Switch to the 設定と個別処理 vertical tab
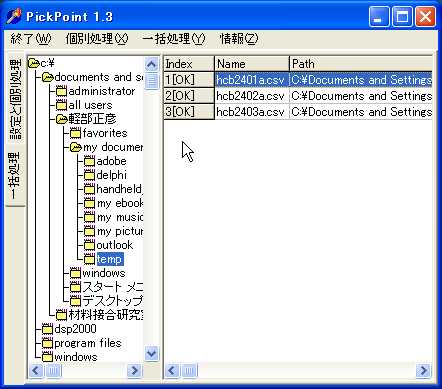 tap(15, 99)
